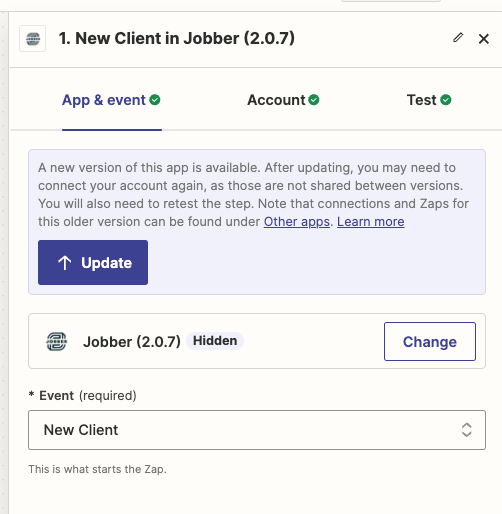The height and width of the screenshot is (514, 502).
Task: Switch to the Account tab
Action: coord(283,100)
